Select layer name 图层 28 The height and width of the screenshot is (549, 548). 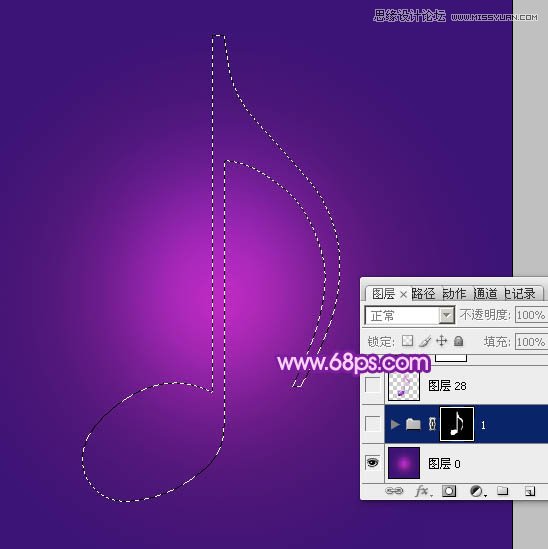coord(447,386)
